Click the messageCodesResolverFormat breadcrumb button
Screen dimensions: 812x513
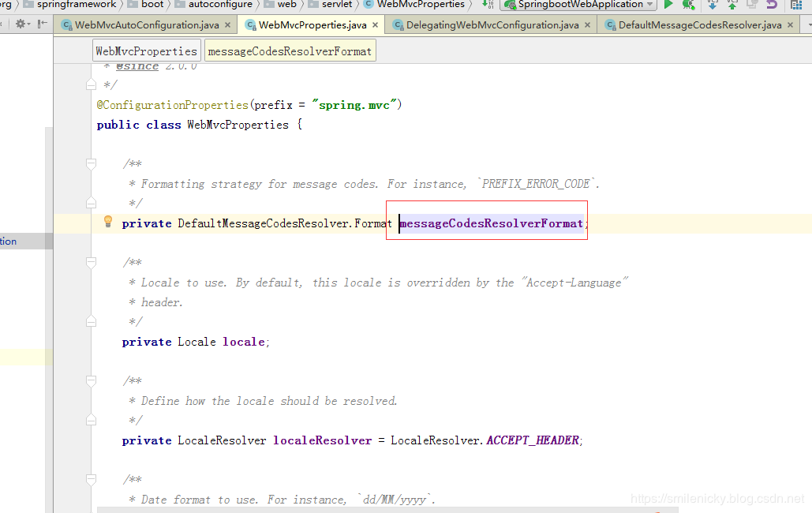(x=290, y=51)
